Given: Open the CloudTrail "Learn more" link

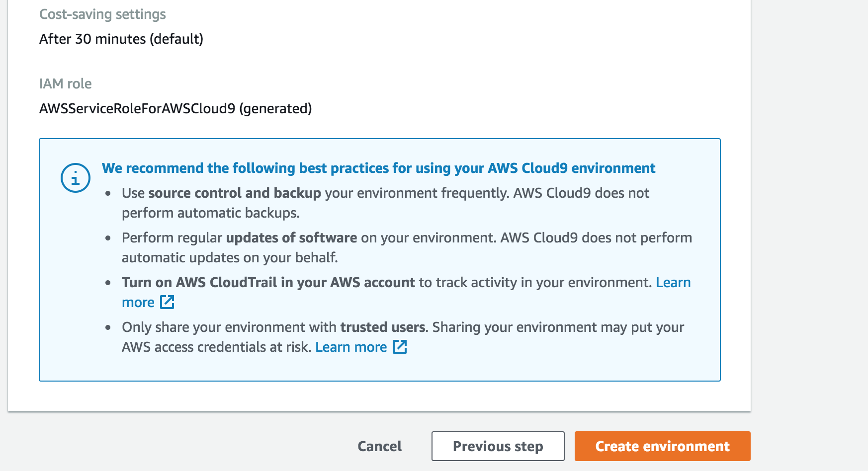Looking at the screenshot, I should click(673, 282).
